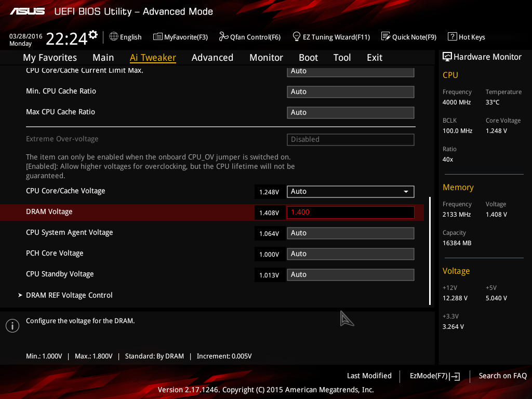Click the 1.408V DRAM reading box
The image size is (532, 399).
click(270, 212)
